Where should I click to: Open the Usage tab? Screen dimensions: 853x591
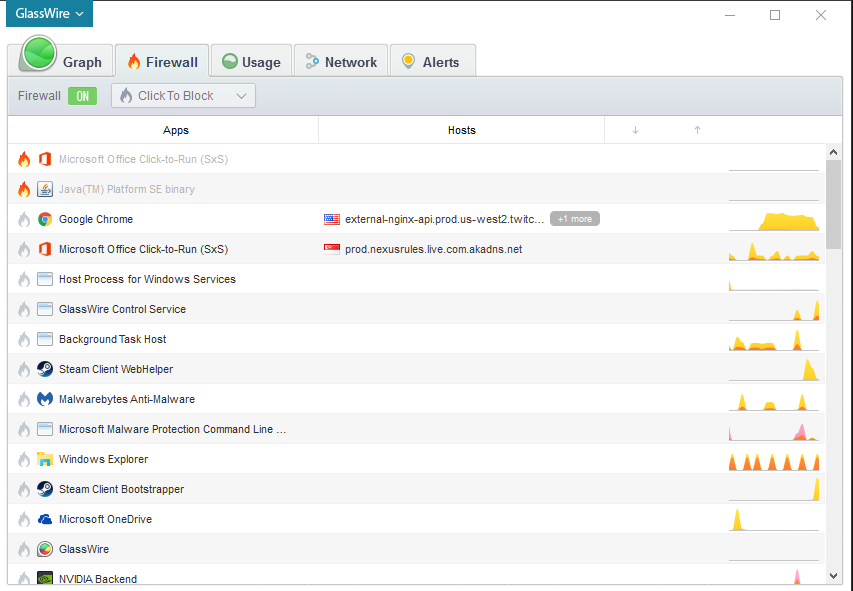(252, 61)
